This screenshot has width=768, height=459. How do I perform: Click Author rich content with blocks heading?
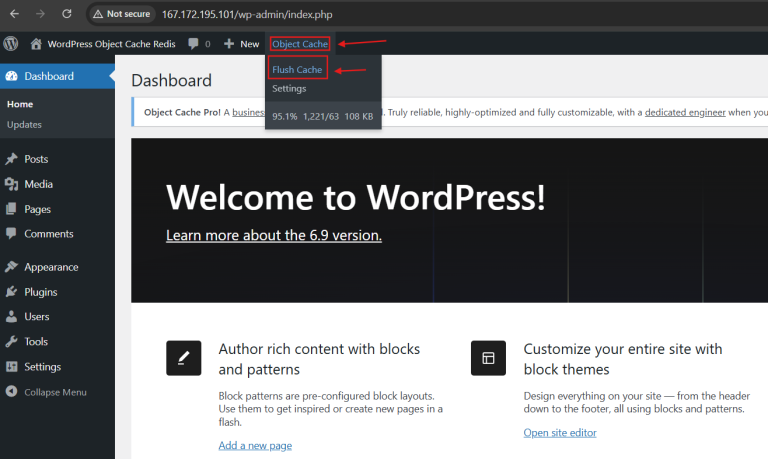319,359
